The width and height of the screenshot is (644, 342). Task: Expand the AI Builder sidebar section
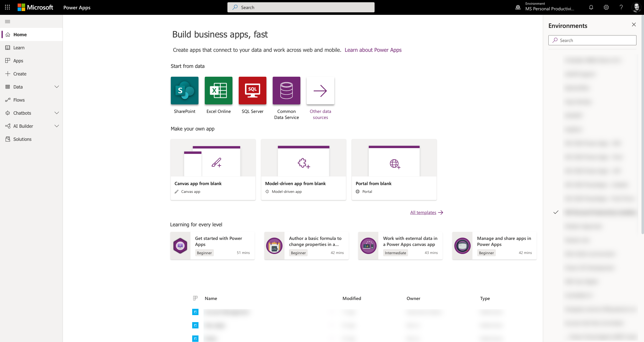(57, 126)
